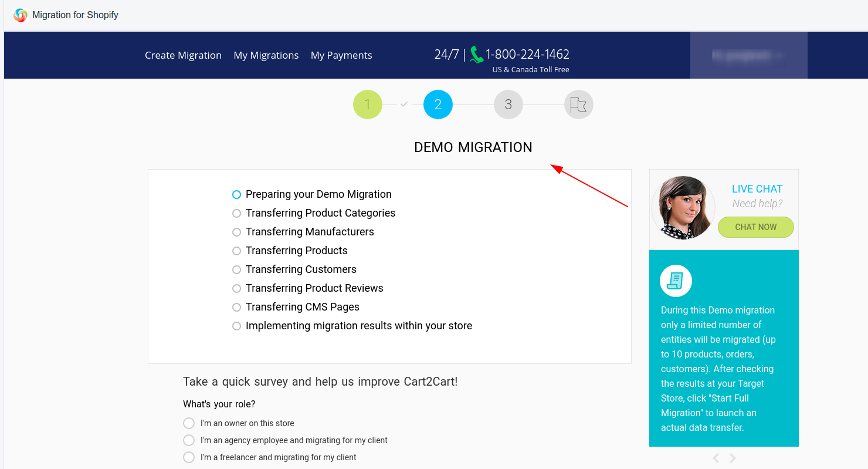Click "Take a quick survey" heading text
The width and height of the screenshot is (868, 469).
[320, 382]
